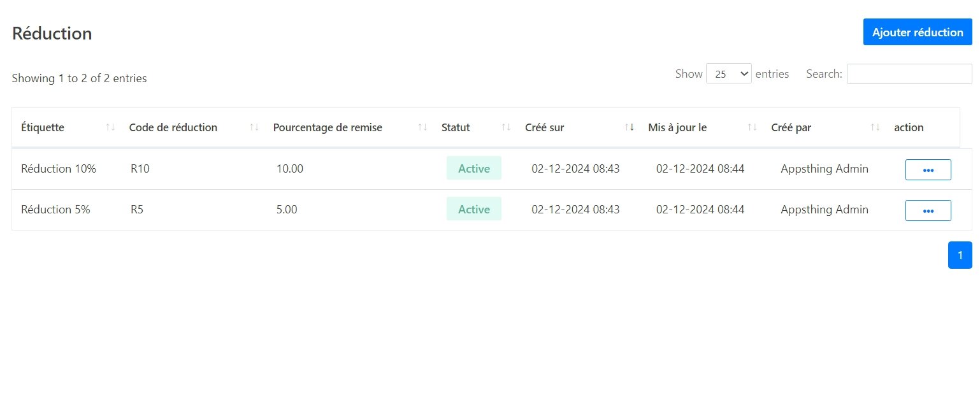Open three-dot action menu for Réduction 5%
This screenshot has height=407, width=980.
[x=928, y=210]
